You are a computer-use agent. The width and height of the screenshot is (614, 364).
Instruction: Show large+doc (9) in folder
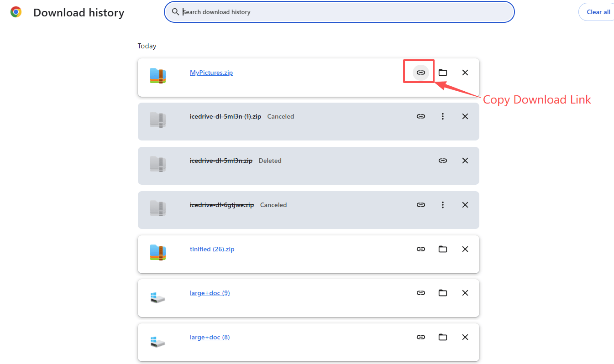442,292
